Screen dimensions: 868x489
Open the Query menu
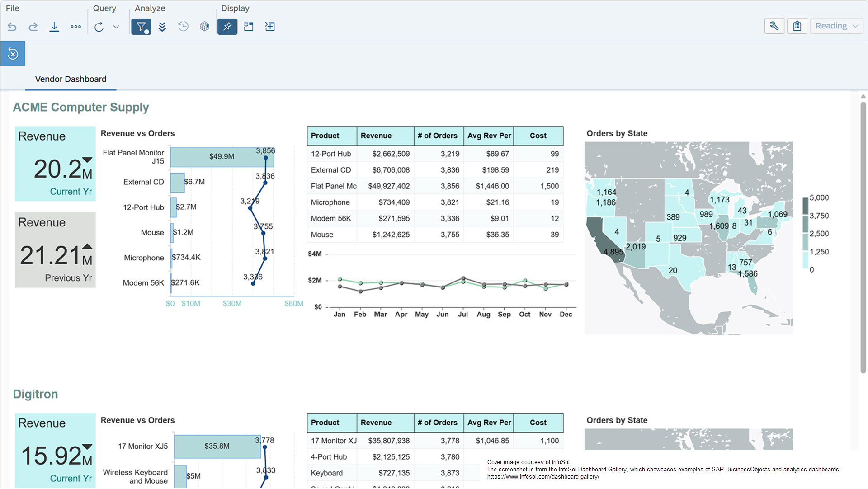click(104, 8)
